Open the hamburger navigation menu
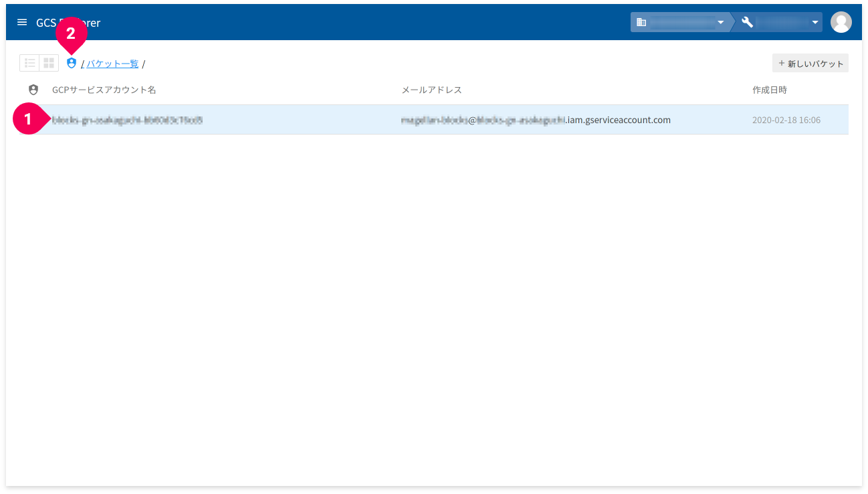This screenshot has height=494, width=868. pos(22,22)
